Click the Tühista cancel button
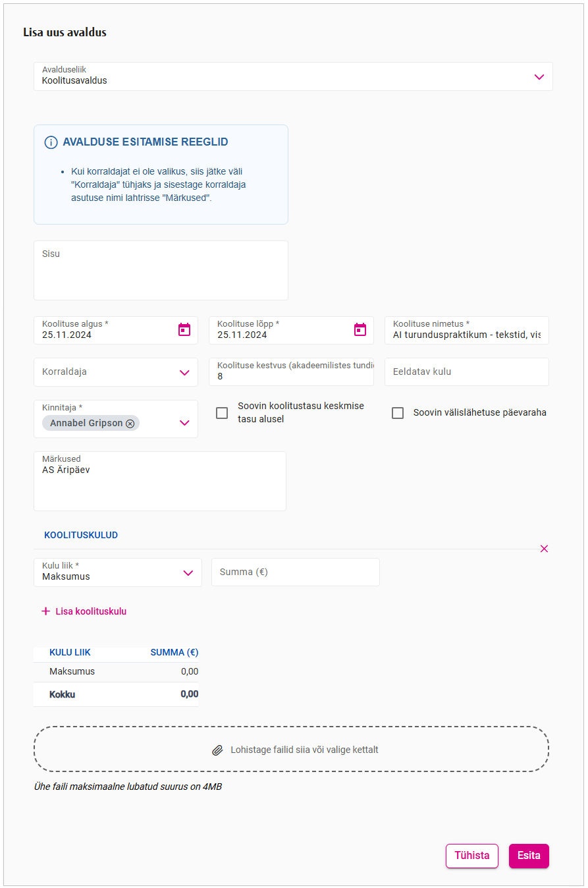 tap(471, 856)
